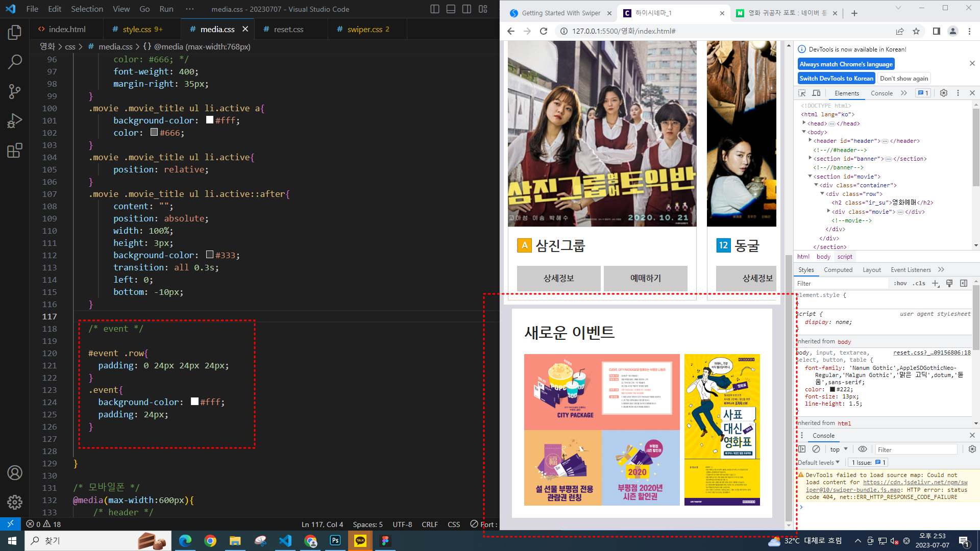Open the Selection menu in VS Code
980x551 pixels.
click(x=87, y=9)
